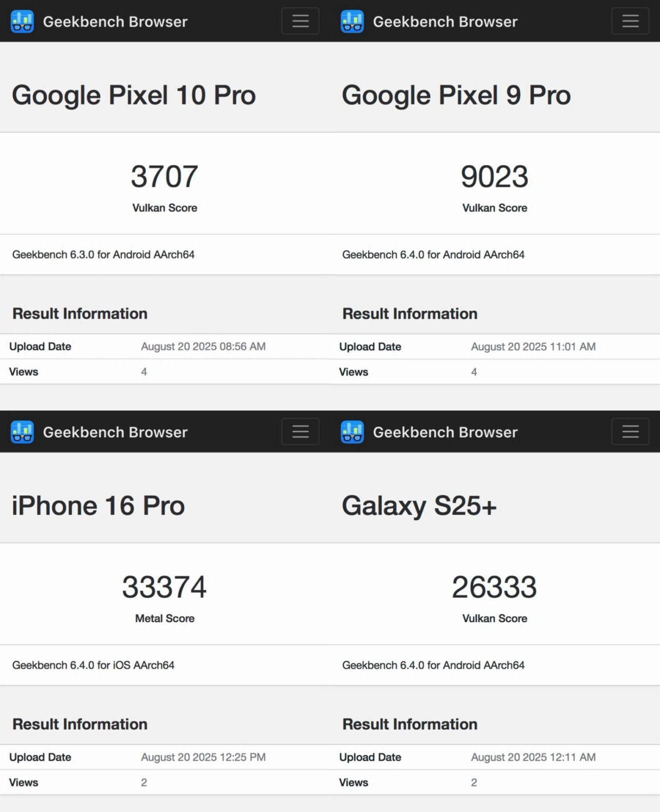Click the Geekbench logo on Pixel 10 Pro page
Screen dimensions: 660x812
pos(21,21)
